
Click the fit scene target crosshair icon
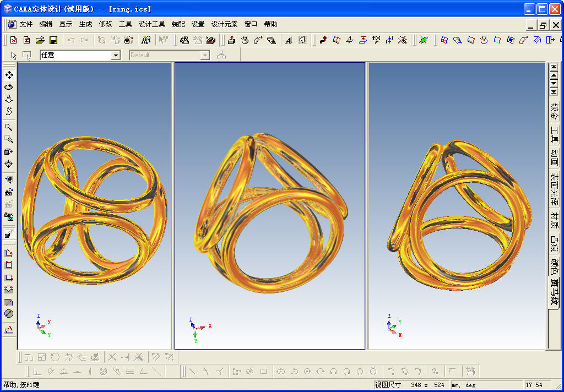tap(9, 164)
